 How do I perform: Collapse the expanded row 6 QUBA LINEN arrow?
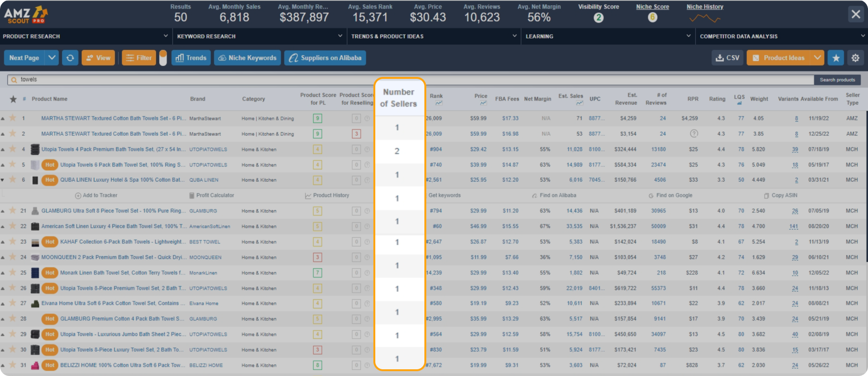(x=3, y=180)
